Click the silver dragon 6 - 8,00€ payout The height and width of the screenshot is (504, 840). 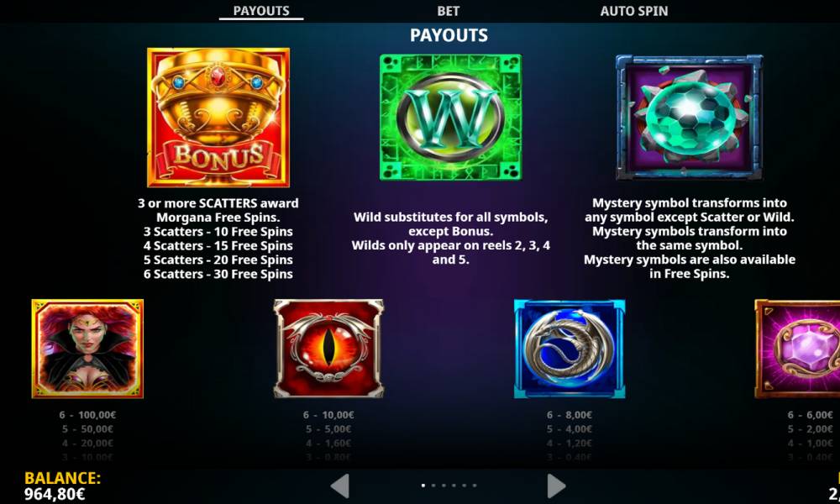570,415
